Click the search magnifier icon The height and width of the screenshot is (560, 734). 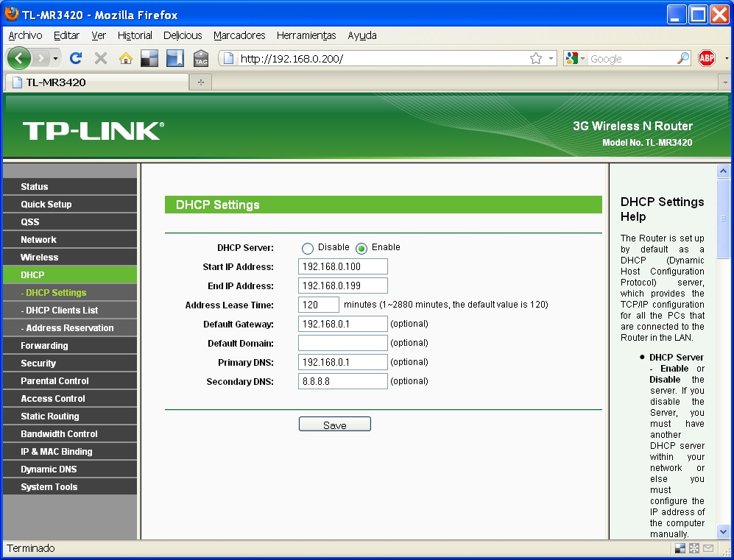[683, 58]
